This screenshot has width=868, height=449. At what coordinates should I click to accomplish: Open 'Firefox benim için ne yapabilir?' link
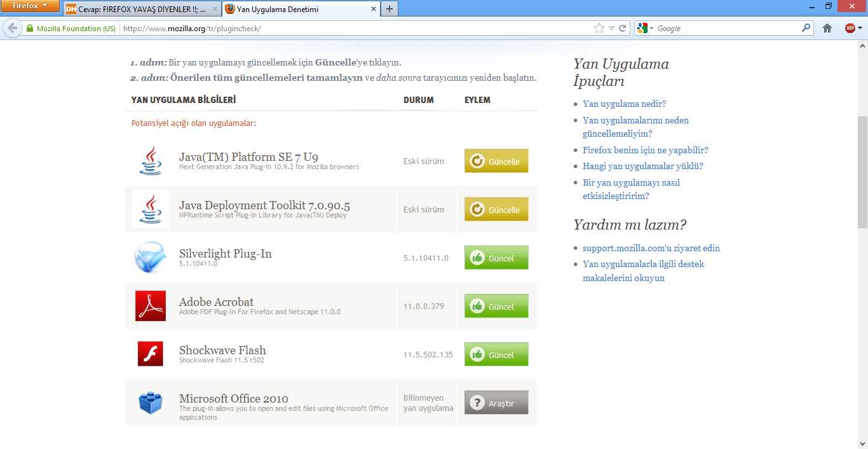click(645, 151)
